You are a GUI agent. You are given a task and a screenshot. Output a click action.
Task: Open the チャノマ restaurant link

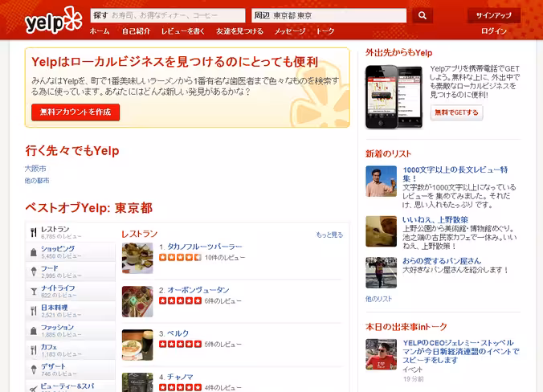point(180,377)
